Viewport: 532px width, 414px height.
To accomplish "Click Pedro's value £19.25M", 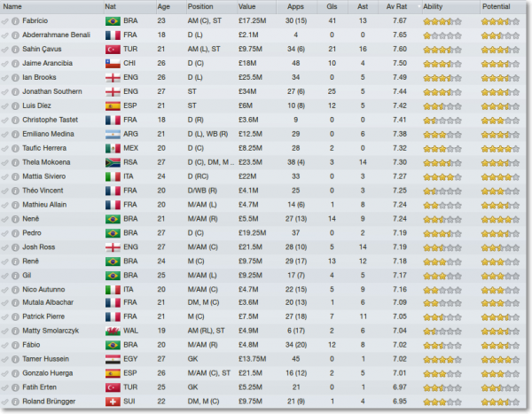I will [x=253, y=233].
